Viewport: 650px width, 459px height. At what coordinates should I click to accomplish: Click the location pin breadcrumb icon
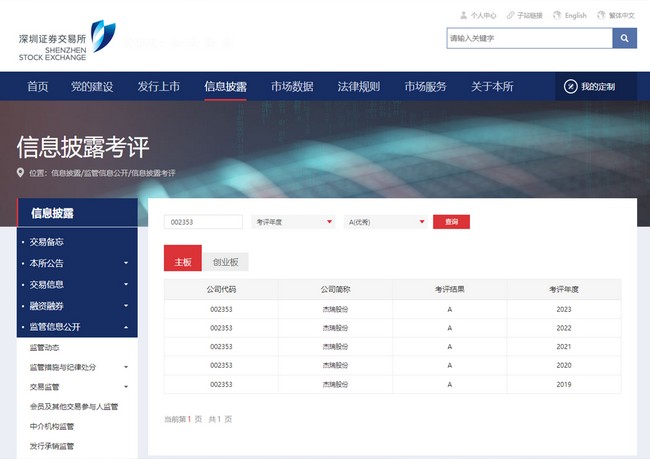(x=20, y=172)
